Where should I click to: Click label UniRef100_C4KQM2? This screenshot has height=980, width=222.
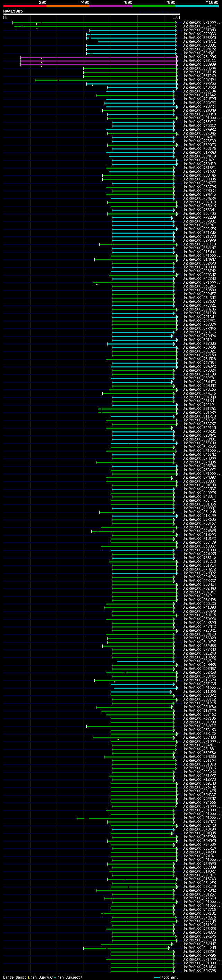pyautogui.click(x=199, y=890)
